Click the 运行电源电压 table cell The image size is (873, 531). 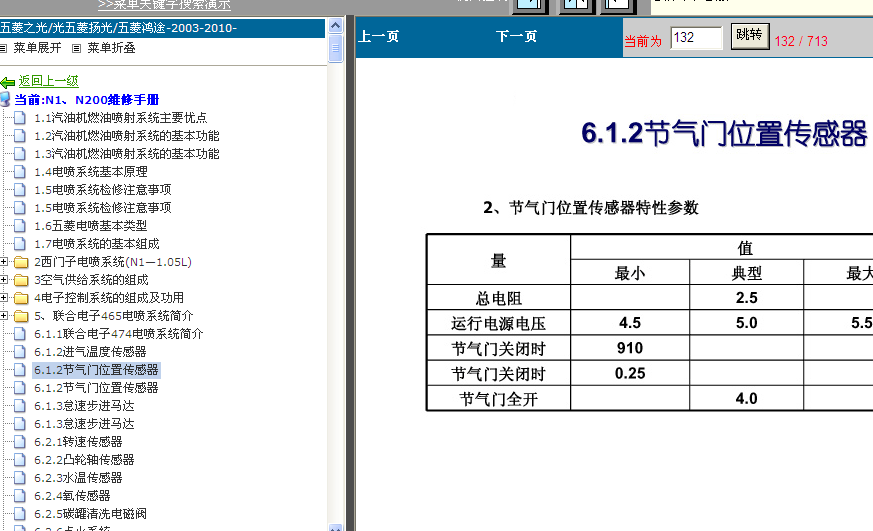coord(499,323)
